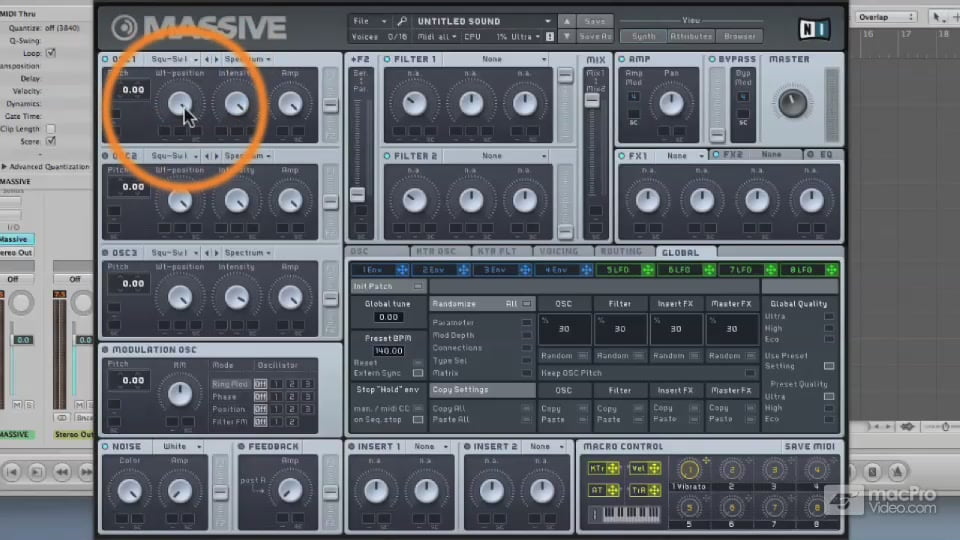Open the Noise White type dropdown

179,446
